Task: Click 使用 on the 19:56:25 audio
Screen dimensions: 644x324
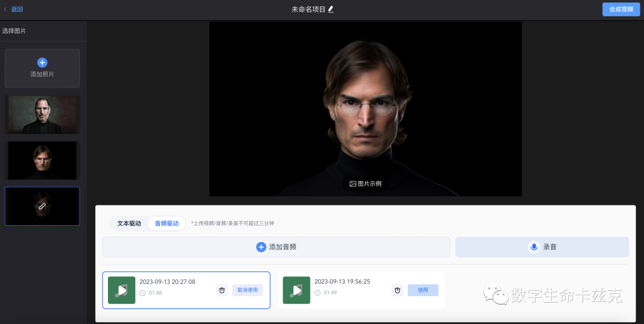Action: coord(423,290)
